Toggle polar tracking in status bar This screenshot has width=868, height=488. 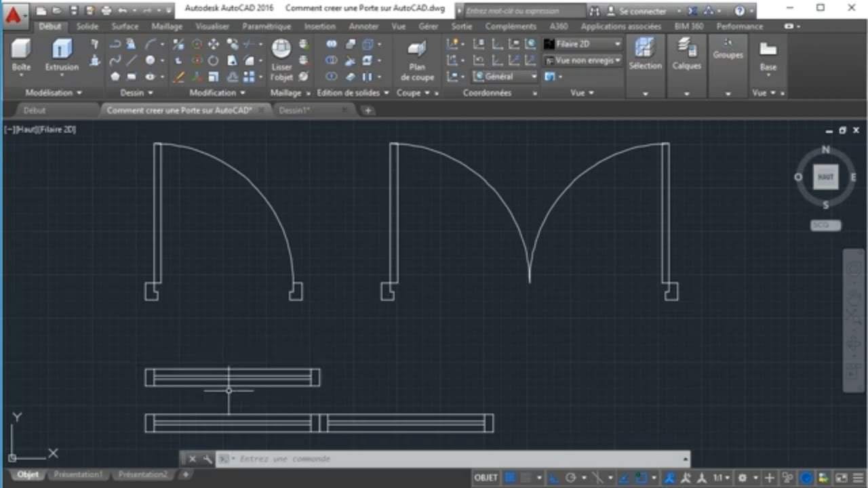click(x=571, y=478)
